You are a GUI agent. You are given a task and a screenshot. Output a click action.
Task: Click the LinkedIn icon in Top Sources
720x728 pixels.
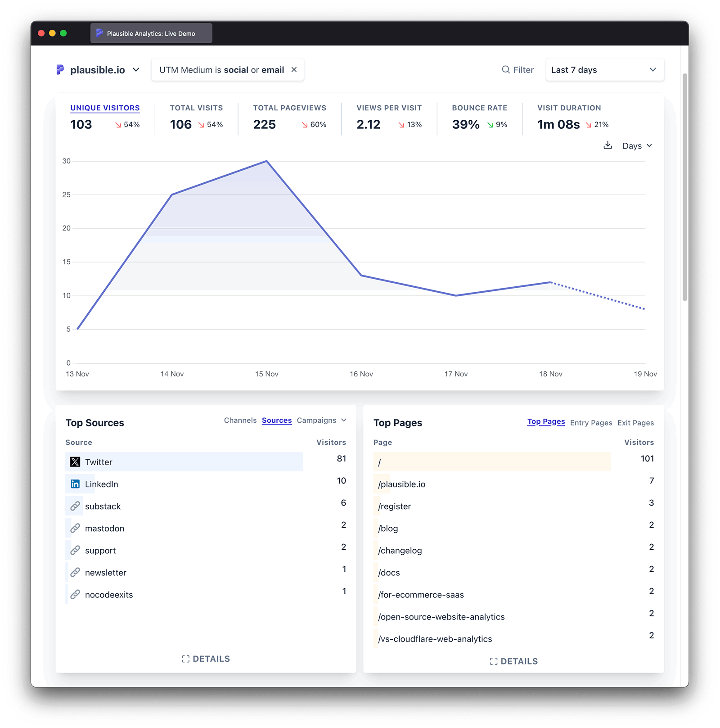pos(75,484)
